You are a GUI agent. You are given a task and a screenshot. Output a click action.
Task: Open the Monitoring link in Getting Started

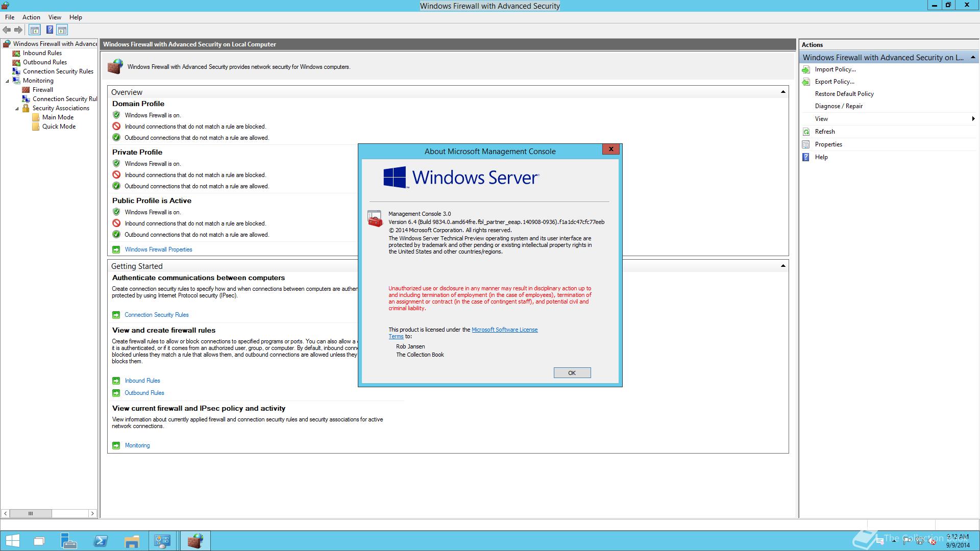[137, 445]
